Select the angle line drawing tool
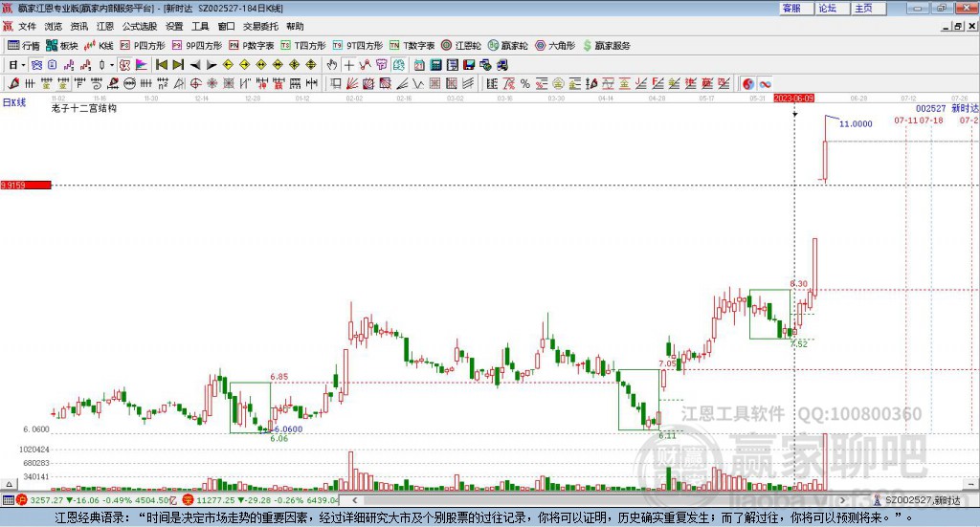980x527 pixels. (x=402, y=83)
